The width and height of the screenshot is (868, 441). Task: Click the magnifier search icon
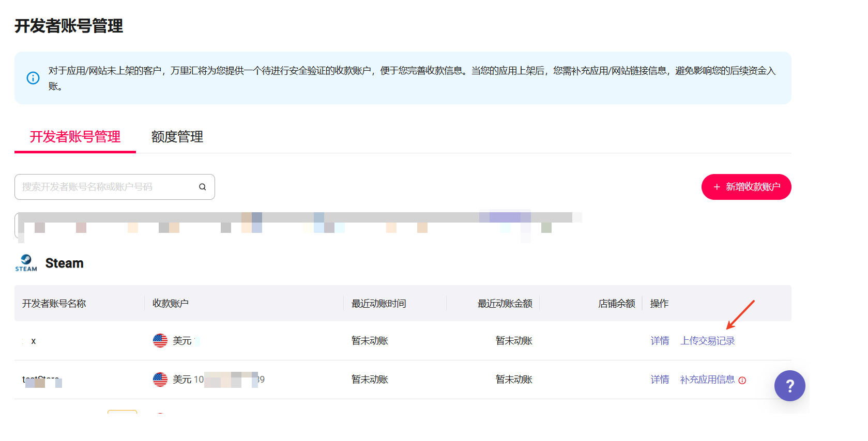203,187
